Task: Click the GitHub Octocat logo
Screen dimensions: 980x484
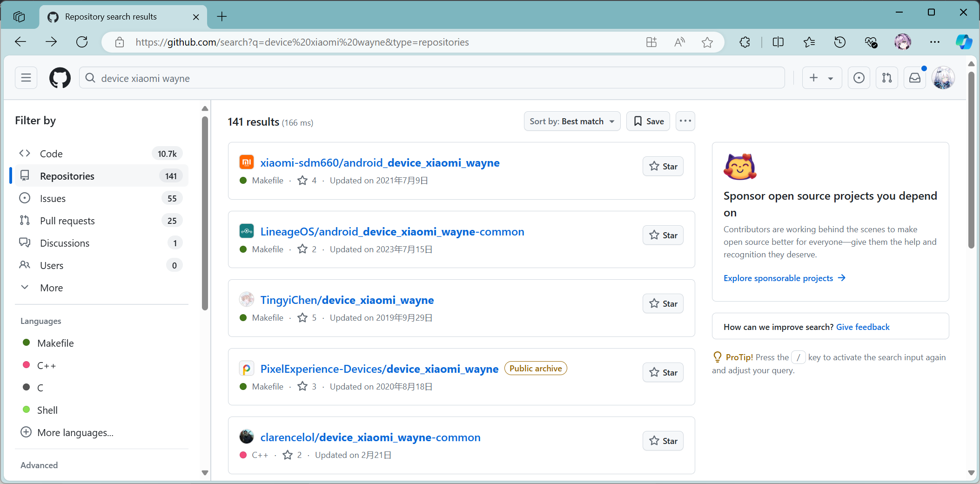Action: click(x=60, y=78)
